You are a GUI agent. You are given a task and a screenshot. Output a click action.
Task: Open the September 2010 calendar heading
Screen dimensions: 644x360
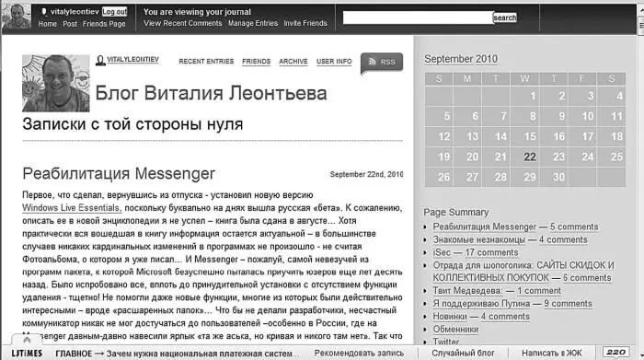[461, 59]
